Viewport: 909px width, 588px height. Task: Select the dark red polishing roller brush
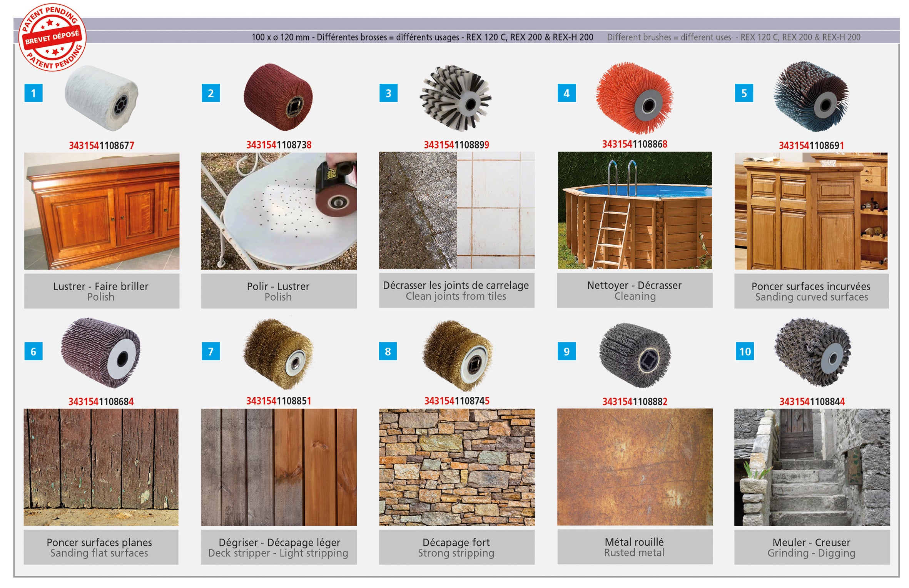278,97
